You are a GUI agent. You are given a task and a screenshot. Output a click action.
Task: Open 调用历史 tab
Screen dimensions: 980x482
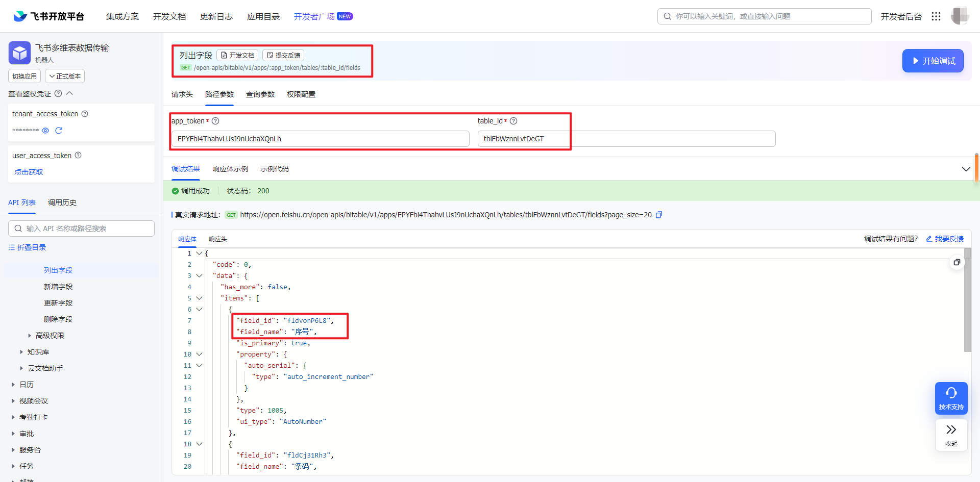tap(62, 202)
